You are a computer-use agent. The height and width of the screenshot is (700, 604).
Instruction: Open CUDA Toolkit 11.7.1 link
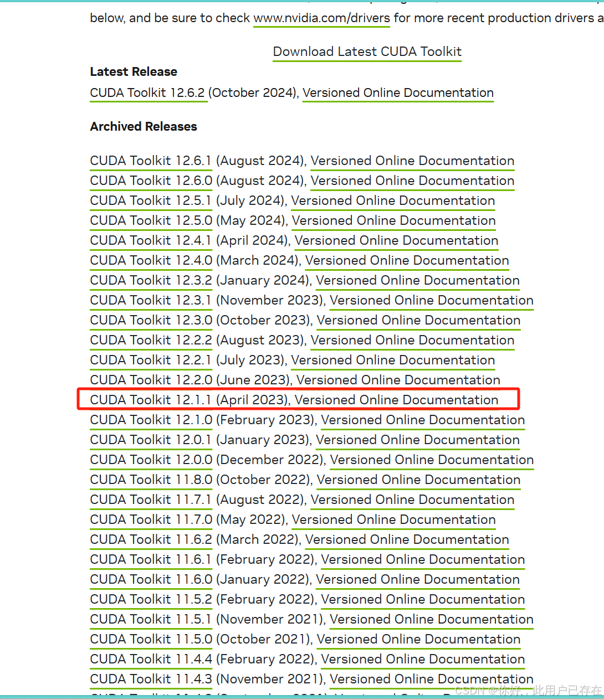(151, 500)
